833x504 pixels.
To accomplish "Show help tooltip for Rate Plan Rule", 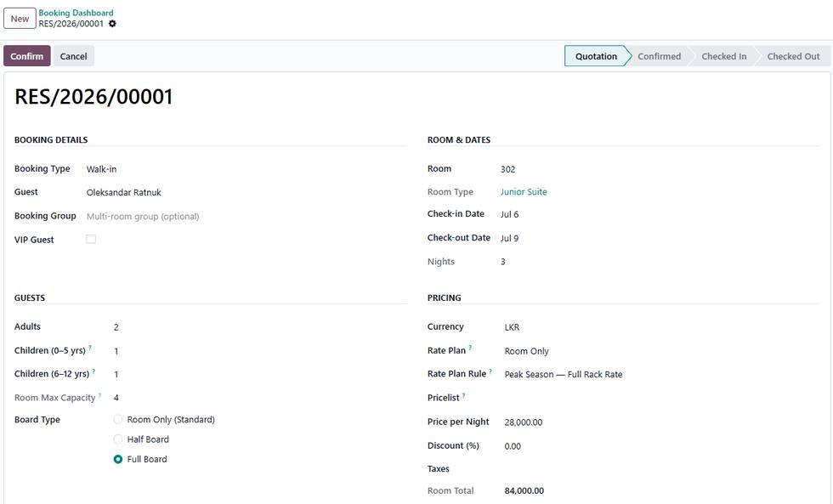I will (x=490, y=371).
